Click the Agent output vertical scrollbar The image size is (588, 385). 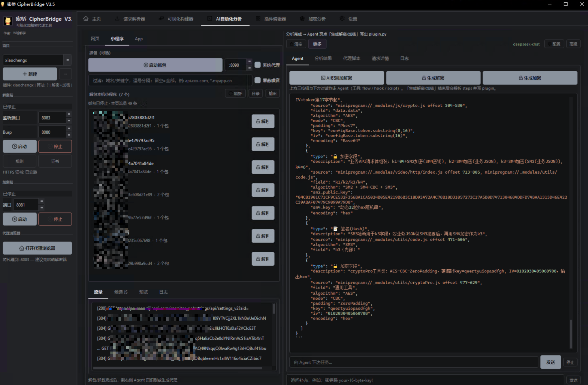point(571,334)
